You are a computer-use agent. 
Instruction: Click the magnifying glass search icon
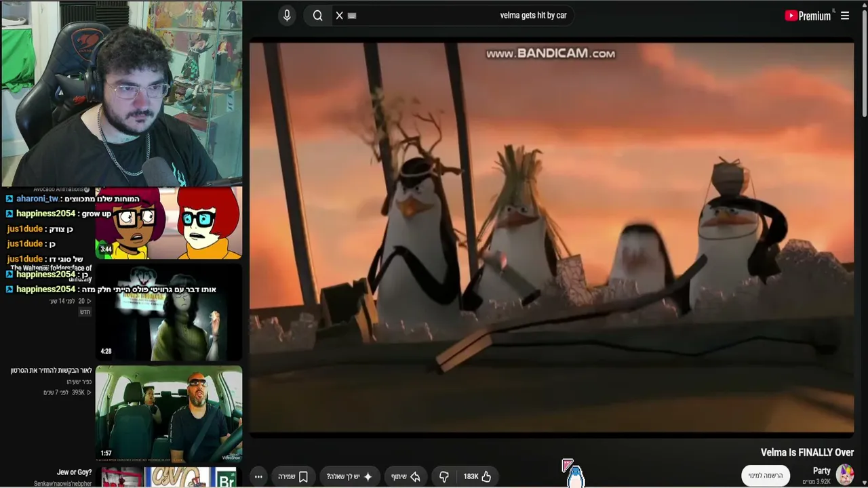coord(317,16)
